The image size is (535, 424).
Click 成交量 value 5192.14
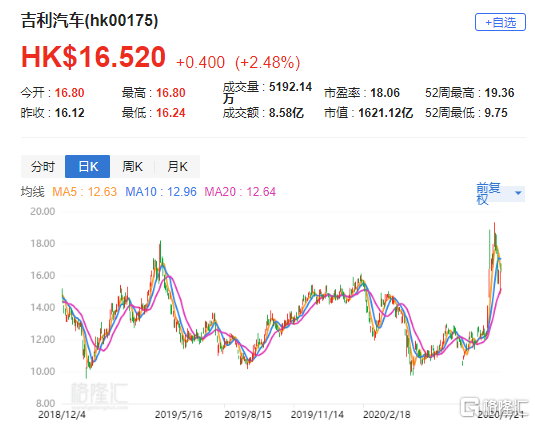point(290,87)
